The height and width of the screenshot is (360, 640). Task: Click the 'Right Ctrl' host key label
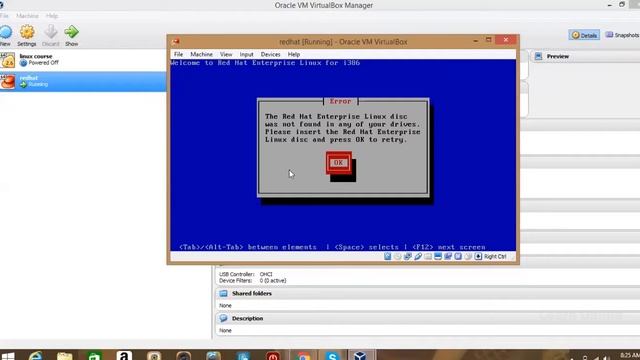(x=495, y=256)
